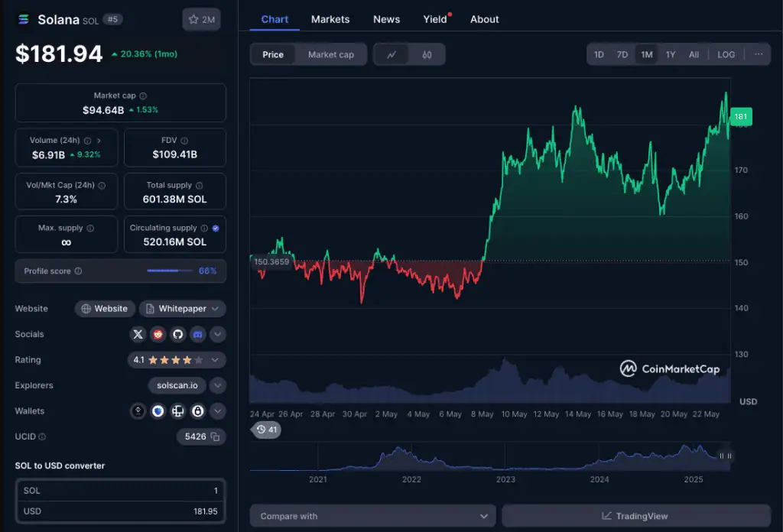783x532 pixels.
Task: Open the News tab
Action: pyautogui.click(x=386, y=19)
